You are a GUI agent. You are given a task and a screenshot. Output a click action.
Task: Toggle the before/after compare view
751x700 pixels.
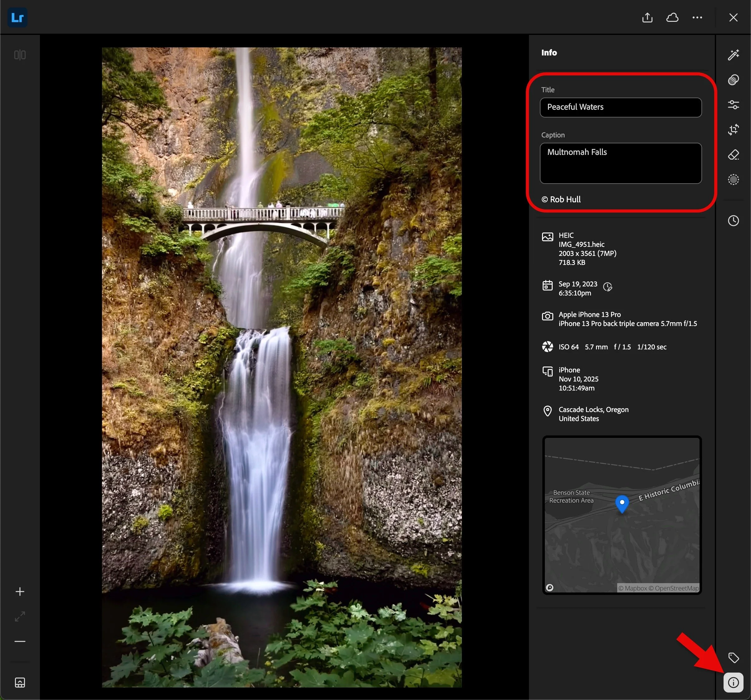[20, 55]
